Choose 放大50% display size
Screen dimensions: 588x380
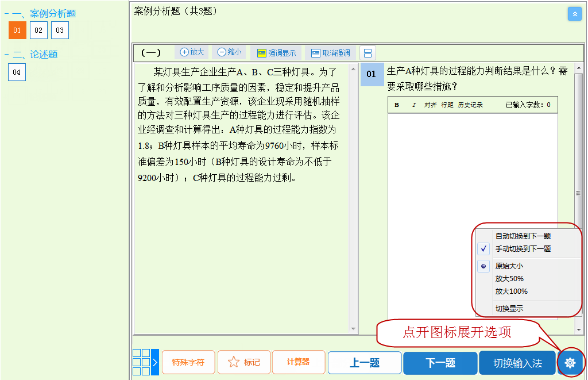point(509,278)
